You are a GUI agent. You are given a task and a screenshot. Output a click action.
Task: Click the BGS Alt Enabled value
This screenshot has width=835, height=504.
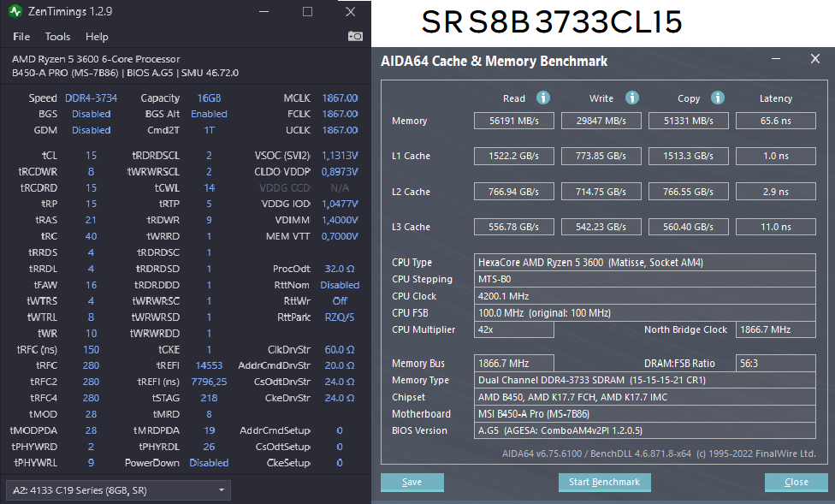tap(209, 114)
